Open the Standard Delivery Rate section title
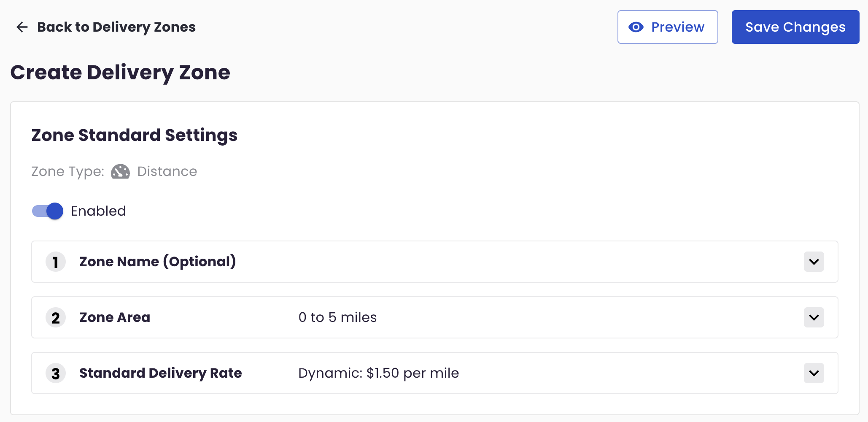The height and width of the screenshot is (422, 868). 161,373
